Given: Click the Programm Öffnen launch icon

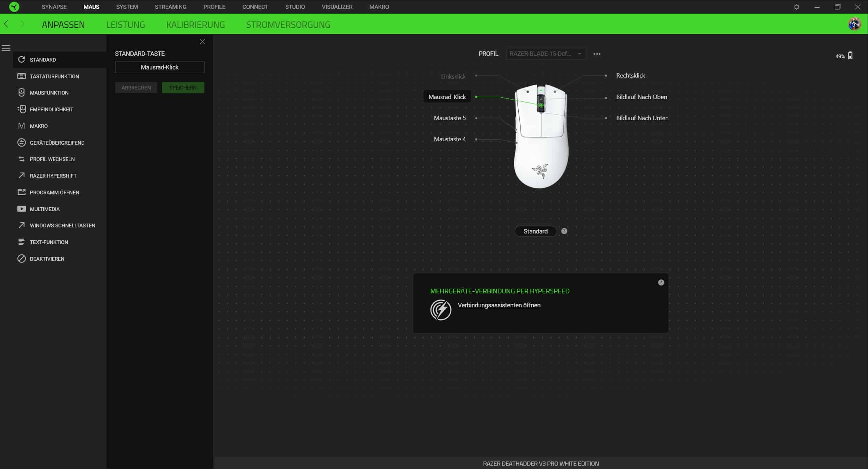Looking at the screenshot, I should [21, 192].
